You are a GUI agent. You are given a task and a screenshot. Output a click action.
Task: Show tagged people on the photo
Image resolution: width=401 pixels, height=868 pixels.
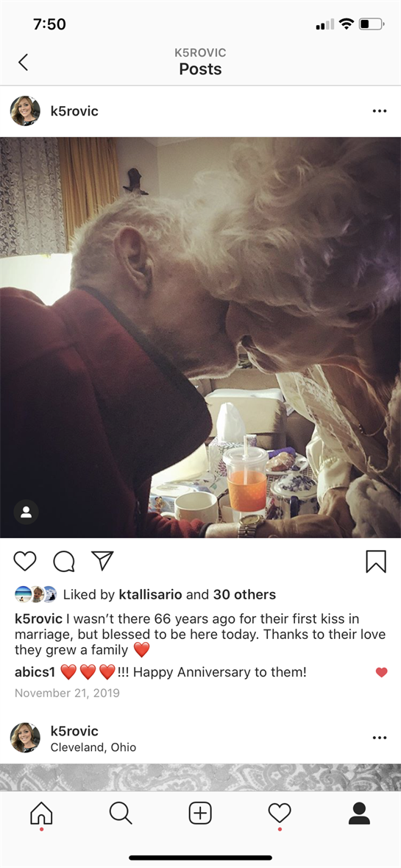(x=26, y=512)
